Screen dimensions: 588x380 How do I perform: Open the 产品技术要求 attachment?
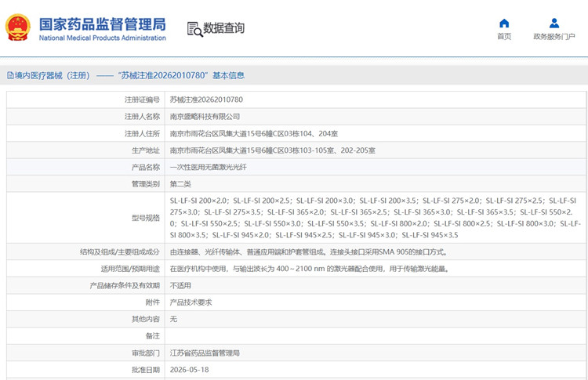click(x=191, y=302)
